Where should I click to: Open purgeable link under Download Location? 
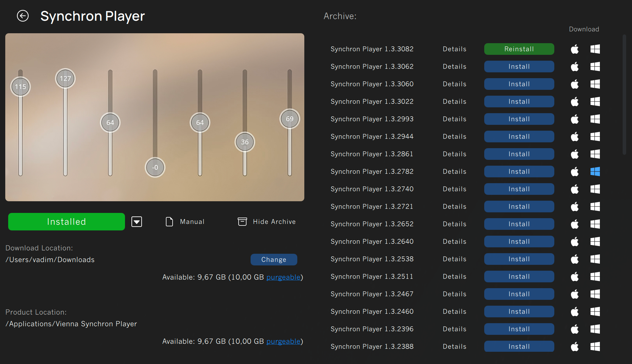(x=283, y=277)
